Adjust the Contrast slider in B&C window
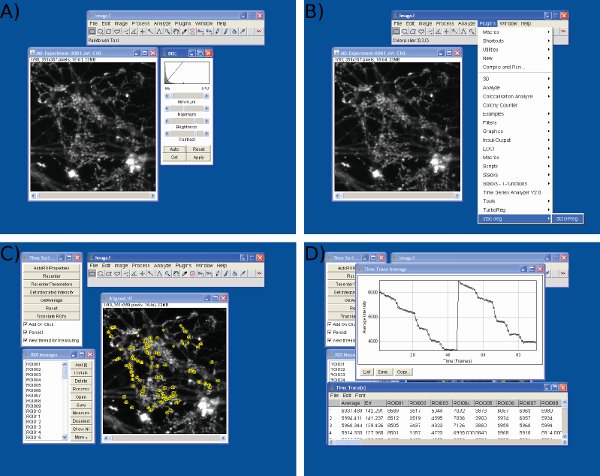The image size is (600, 476). click(x=187, y=134)
